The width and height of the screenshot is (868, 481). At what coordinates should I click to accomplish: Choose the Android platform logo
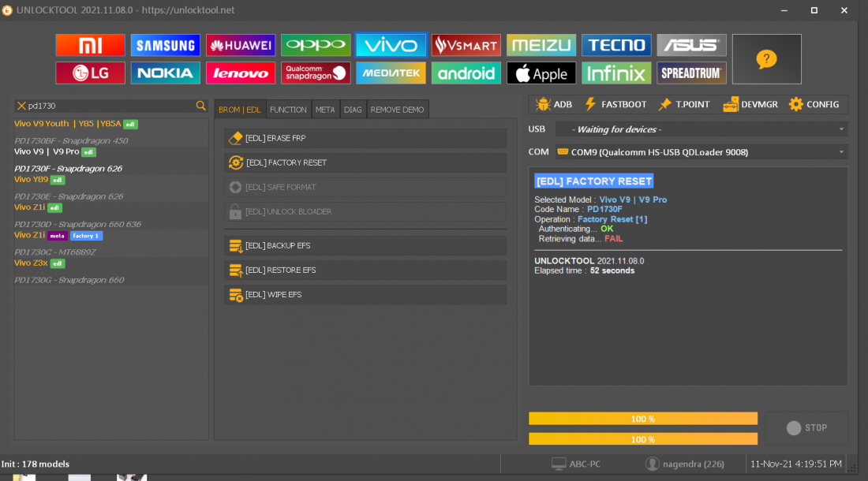(x=466, y=73)
